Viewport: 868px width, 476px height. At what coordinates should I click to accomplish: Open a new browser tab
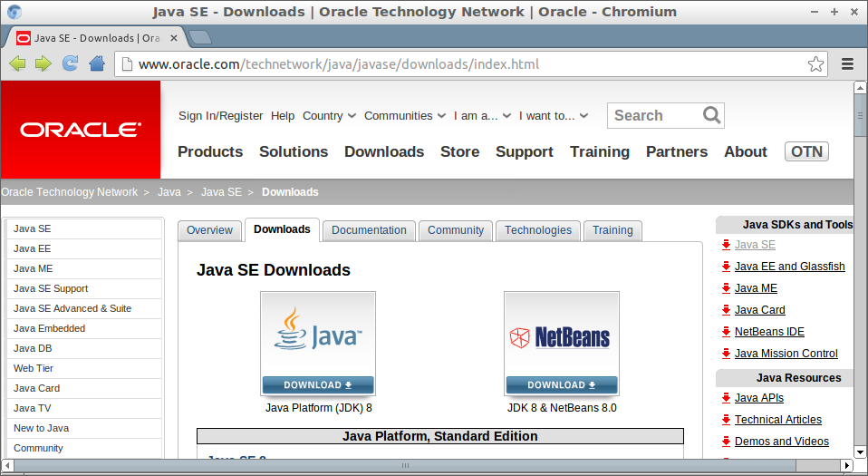200,38
